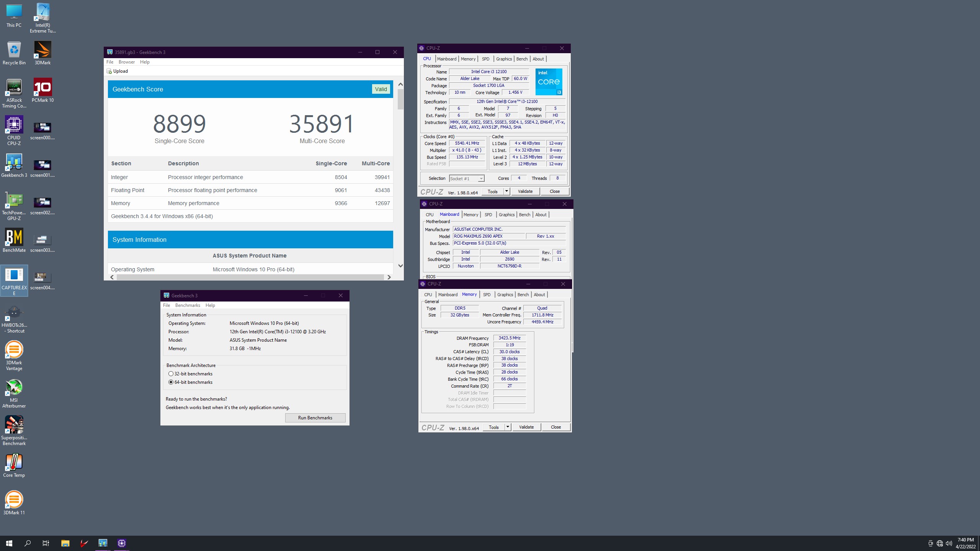Expand Tools dropdown arrow in Memory CPU-Z
The image size is (980, 551).
tap(508, 427)
